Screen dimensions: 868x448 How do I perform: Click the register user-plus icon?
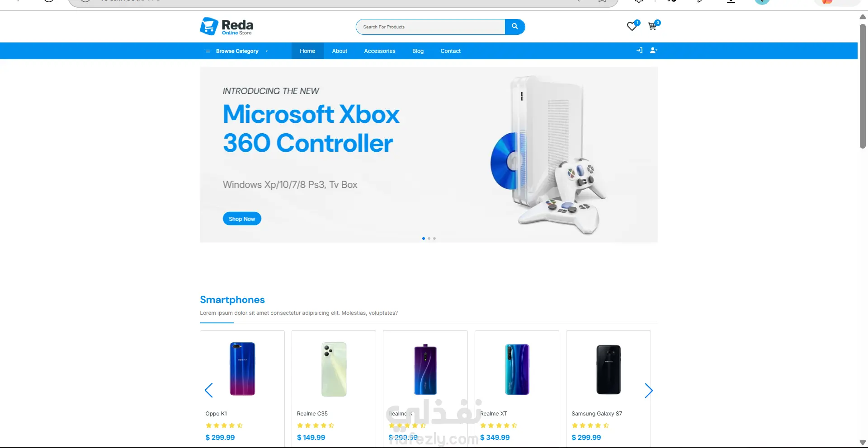pyautogui.click(x=654, y=51)
